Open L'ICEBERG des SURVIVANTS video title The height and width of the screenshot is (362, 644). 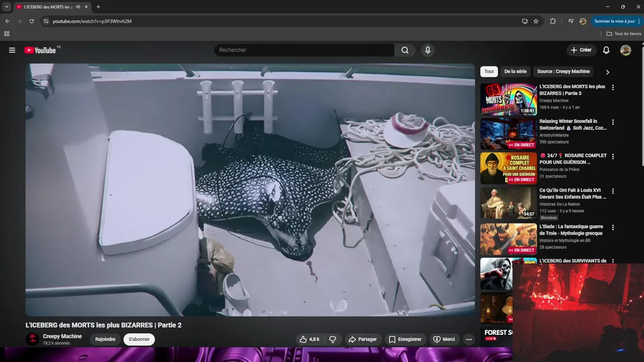point(573,261)
